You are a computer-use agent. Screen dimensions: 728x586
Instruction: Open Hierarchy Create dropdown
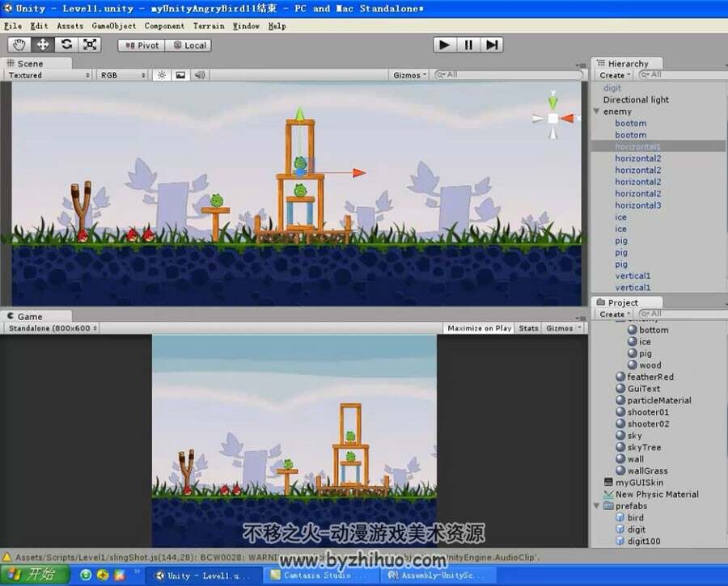pyautogui.click(x=615, y=75)
